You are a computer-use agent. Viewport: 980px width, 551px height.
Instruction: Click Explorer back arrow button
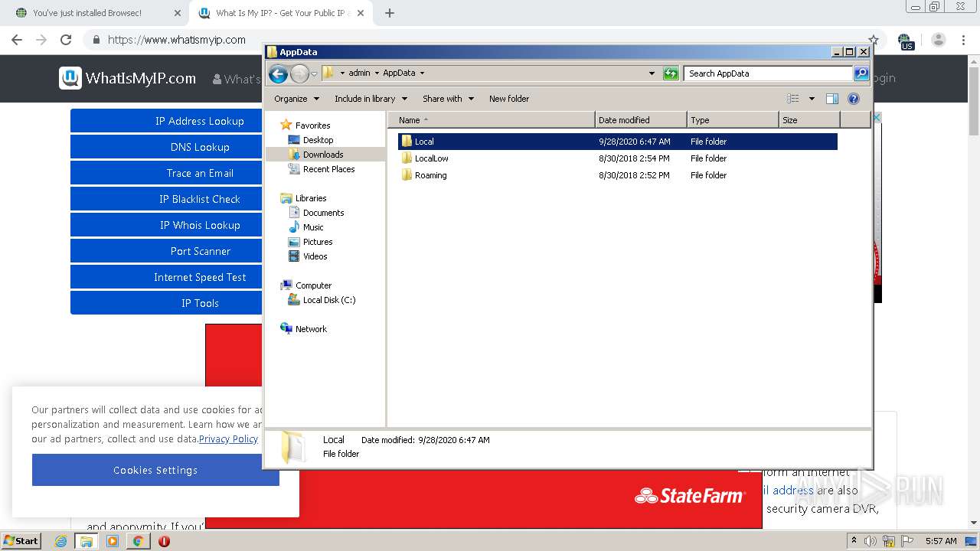point(278,73)
